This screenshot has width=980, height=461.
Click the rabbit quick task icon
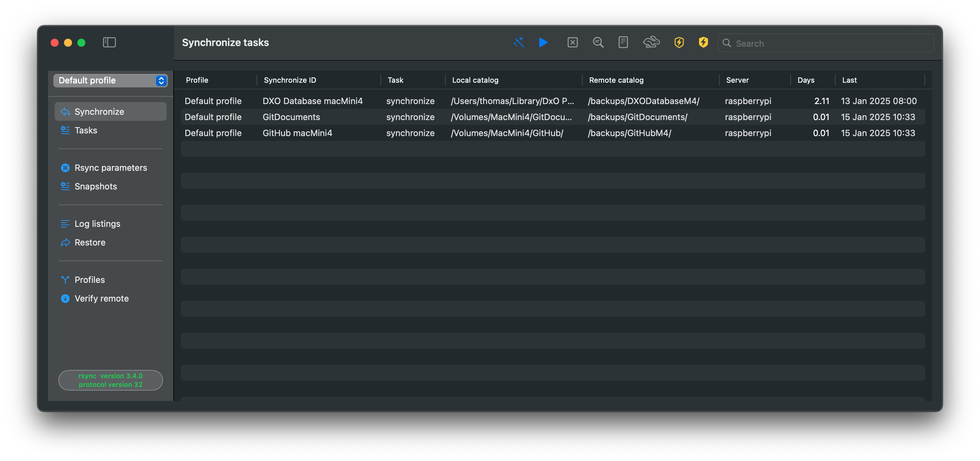click(651, 42)
